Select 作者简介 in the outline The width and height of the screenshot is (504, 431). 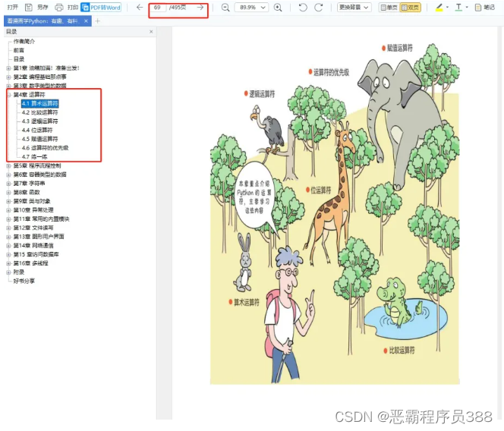click(x=24, y=41)
